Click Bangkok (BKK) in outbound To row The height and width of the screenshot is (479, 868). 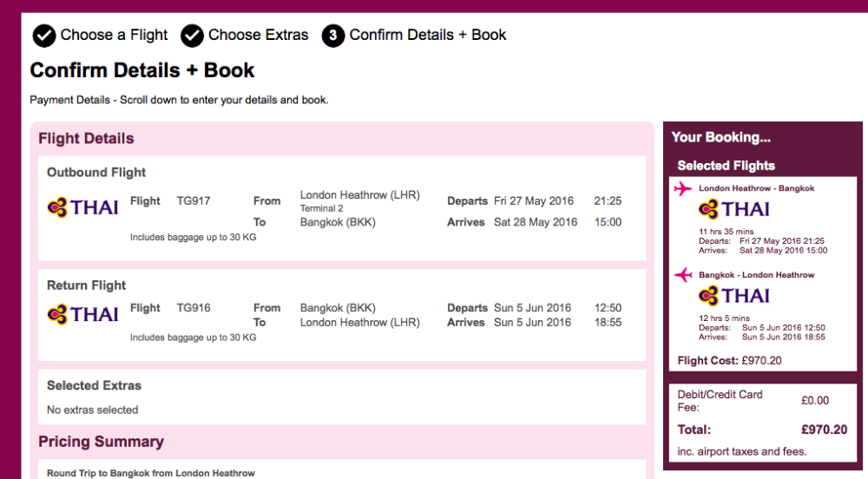[x=338, y=222]
